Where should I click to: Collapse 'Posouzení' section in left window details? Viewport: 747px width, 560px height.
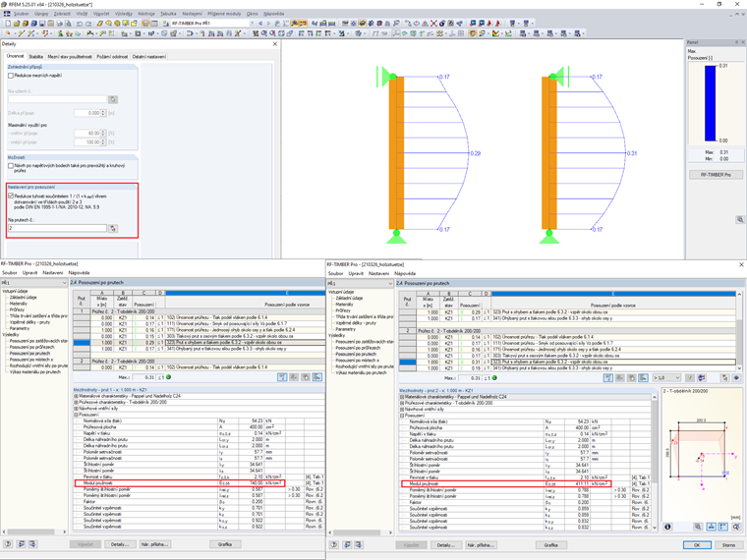(x=76, y=415)
